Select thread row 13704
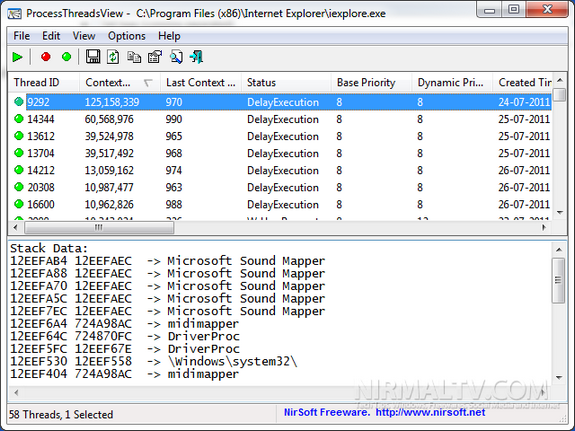The width and height of the screenshot is (575, 431). point(280,153)
